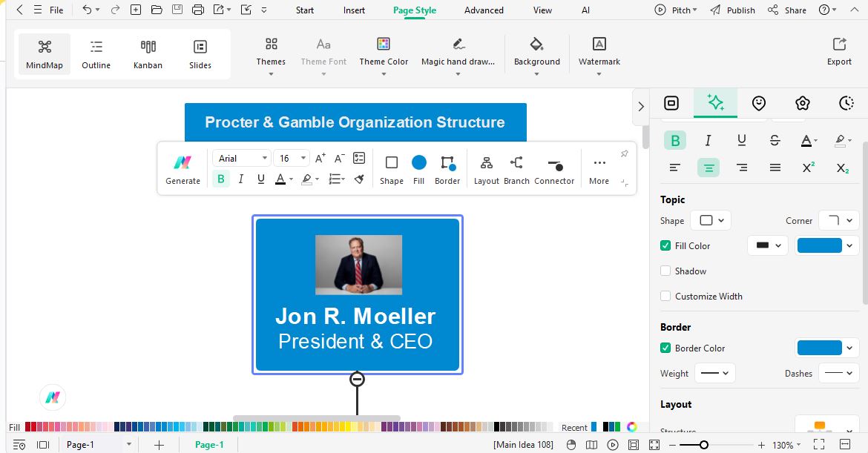The height and width of the screenshot is (453, 868).
Task: Open the 130% zoom level dropdown
Action: tap(786, 445)
